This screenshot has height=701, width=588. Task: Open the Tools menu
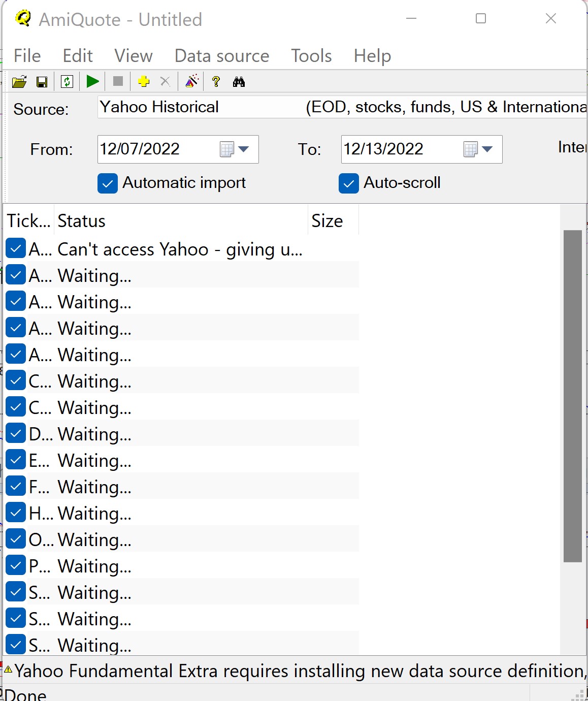311,56
